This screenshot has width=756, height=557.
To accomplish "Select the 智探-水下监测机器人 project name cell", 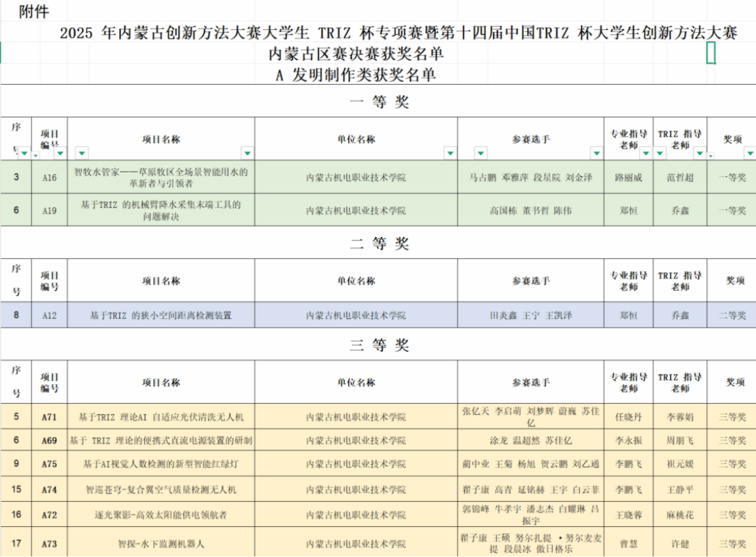I will [161, 545].
